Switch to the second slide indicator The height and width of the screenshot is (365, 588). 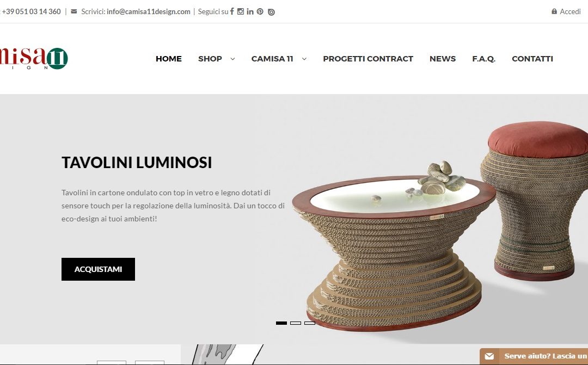pyautogui.click(x=296, y=323)
